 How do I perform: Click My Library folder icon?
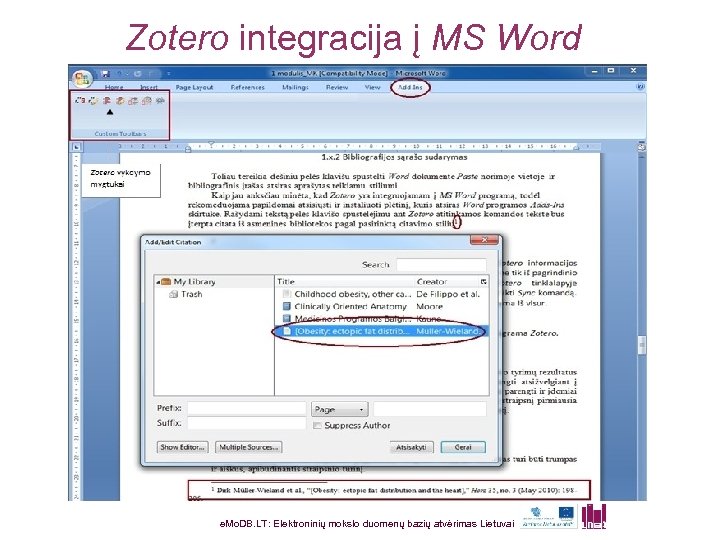(166, 281)
